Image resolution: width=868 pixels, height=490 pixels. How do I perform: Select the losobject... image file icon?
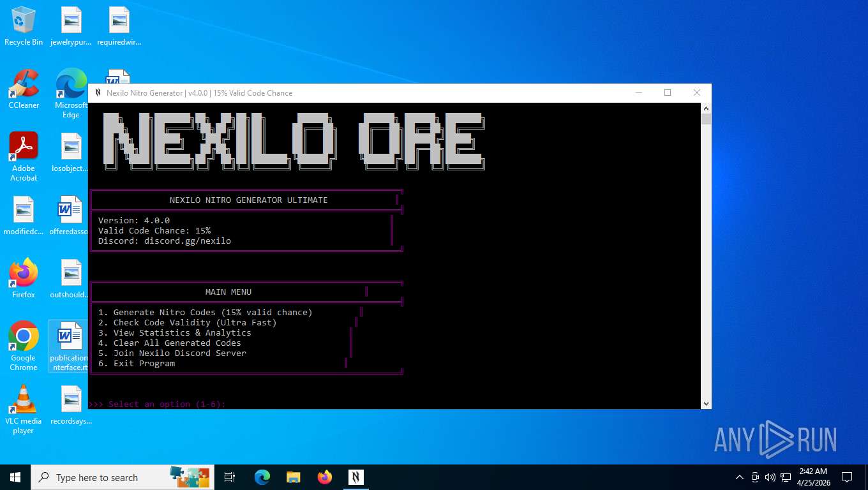coord(71,153)
